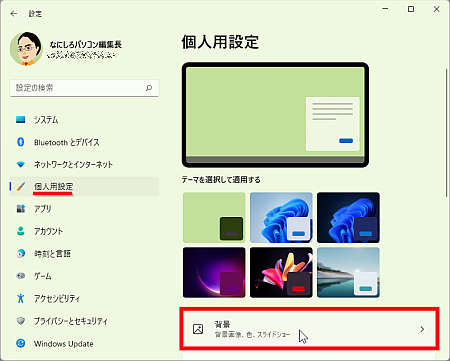Open アカウント settings category
The image size is (450, 361).
pos(84,231)
